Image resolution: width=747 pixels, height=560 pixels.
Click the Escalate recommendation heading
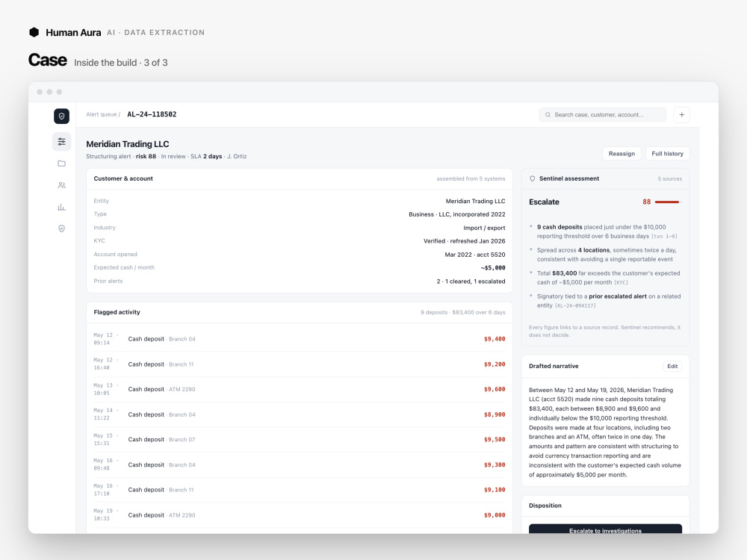[x=544, y=202]
